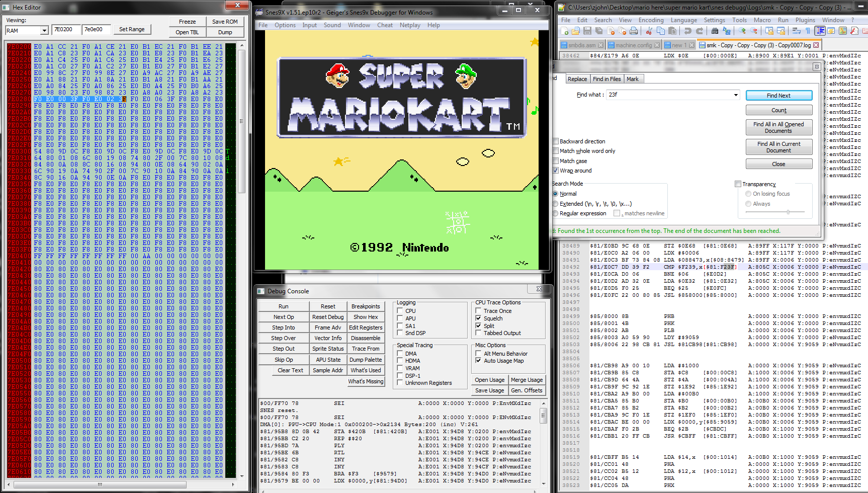This screenshot has width=868, height=493.
Task: Toggle Show All Characters pilcrow icon
Action: [x=808, y=31]
